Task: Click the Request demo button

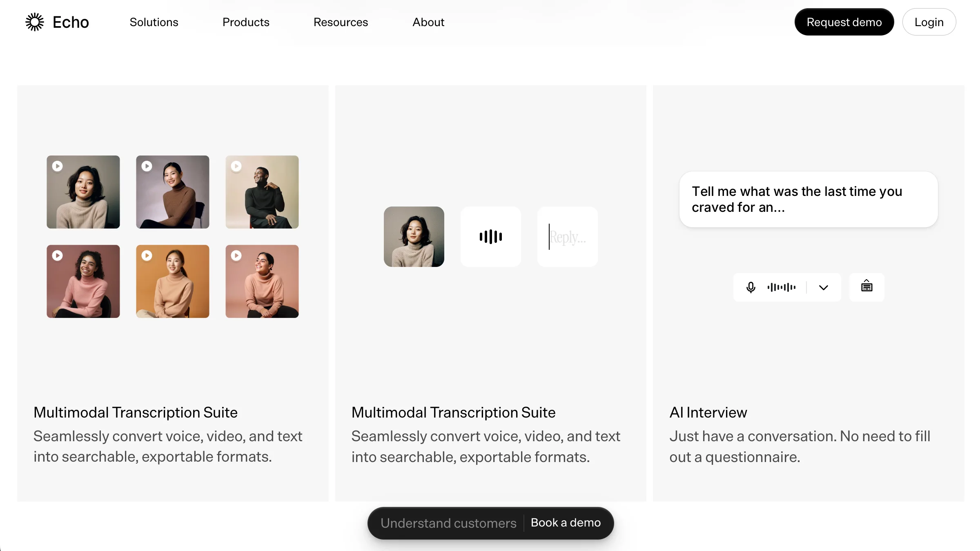Action: pyautogui.click(x=844, y=22)
